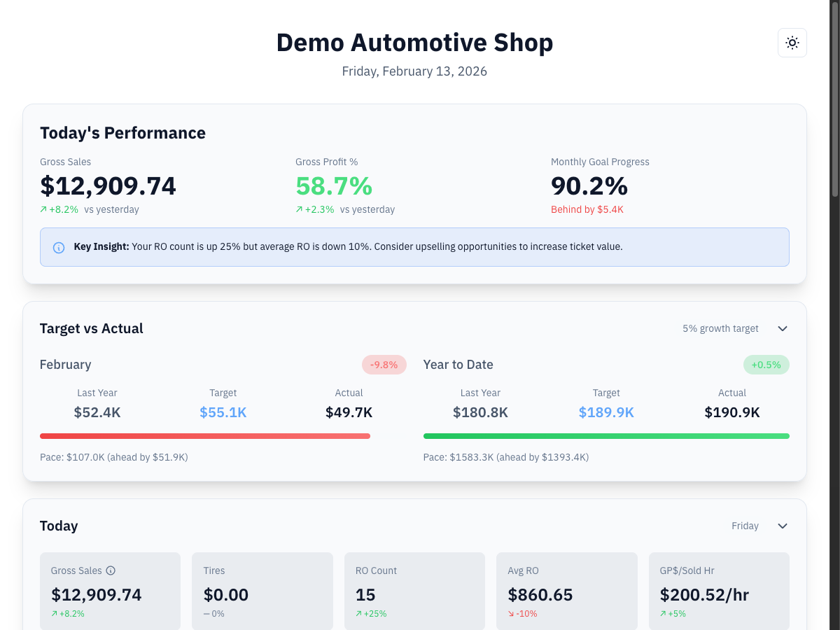
Task: Click the green trend arrow beside +8.2%
Action: pos(42,209)
